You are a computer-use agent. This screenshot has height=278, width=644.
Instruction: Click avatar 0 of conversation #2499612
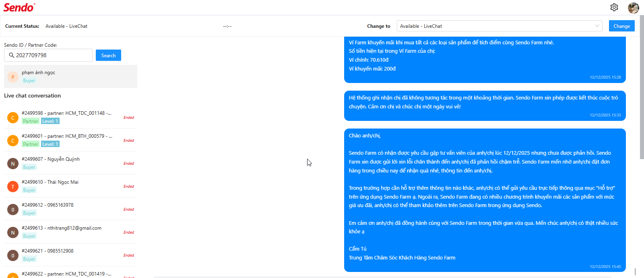[13, 209]
